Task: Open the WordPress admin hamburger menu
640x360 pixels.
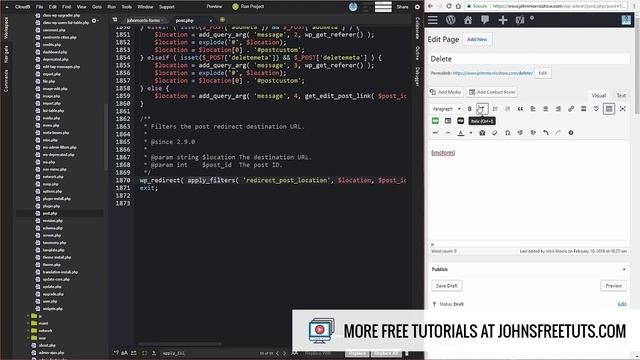Action: click(x=433, y=20)
